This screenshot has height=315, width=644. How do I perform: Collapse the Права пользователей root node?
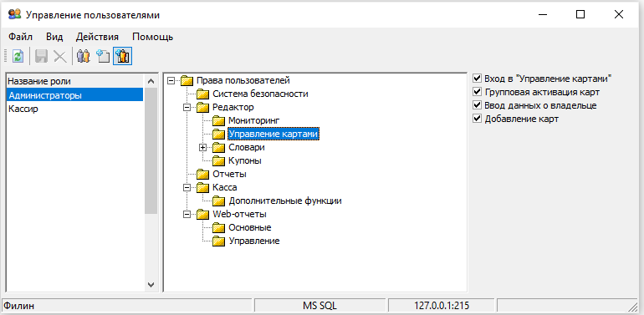pos(171,81)
